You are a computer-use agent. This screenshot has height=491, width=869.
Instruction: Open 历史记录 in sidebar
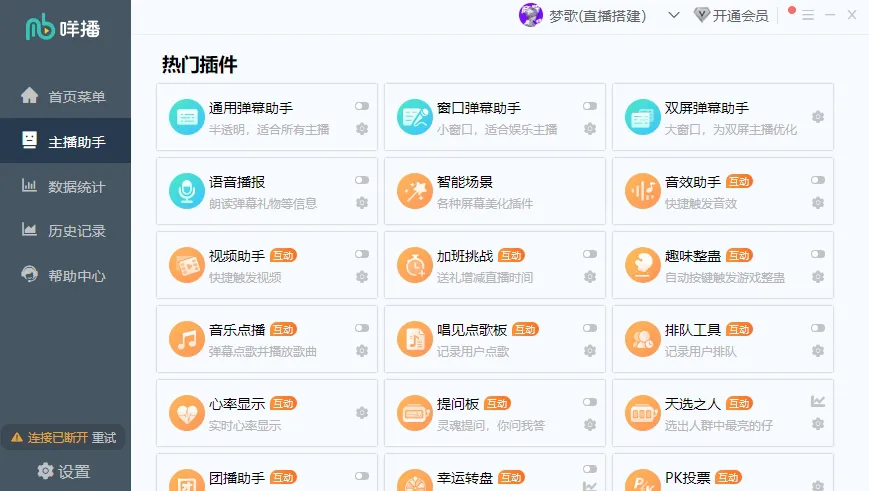65,231
